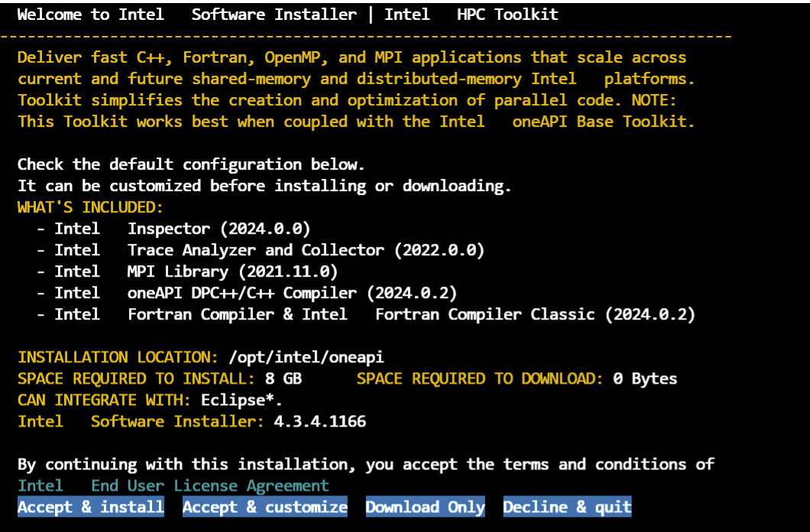Select the Trace Analyzer and Collector entry

pyautogui.click(x=269, y=250)
